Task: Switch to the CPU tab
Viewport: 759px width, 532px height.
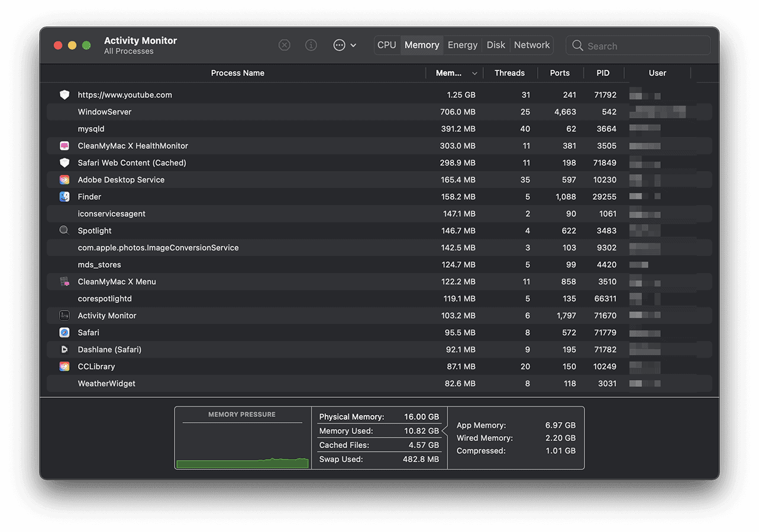Action: point(387,45)
